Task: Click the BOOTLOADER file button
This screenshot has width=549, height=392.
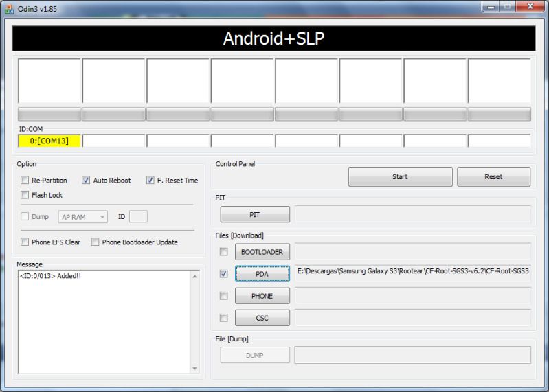Action: [262, 252]
